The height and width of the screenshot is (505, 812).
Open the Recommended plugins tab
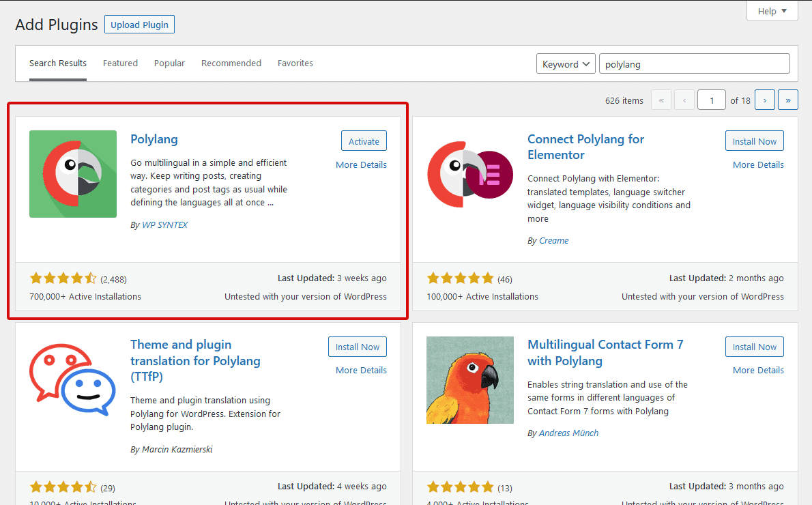point(231,63)
